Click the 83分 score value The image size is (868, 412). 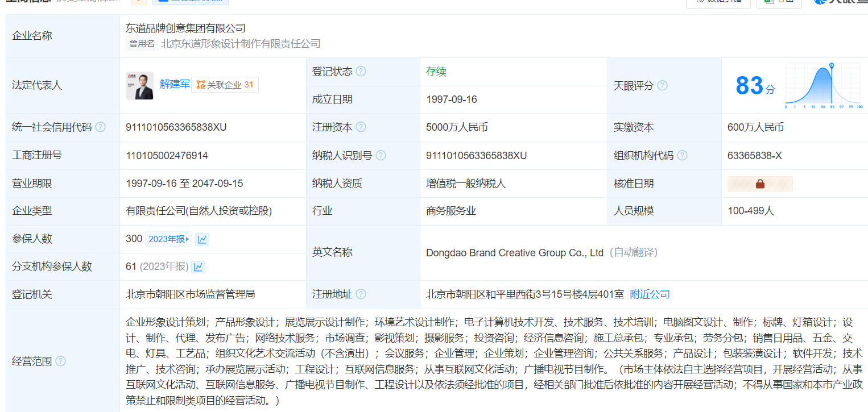click(755, 86)
